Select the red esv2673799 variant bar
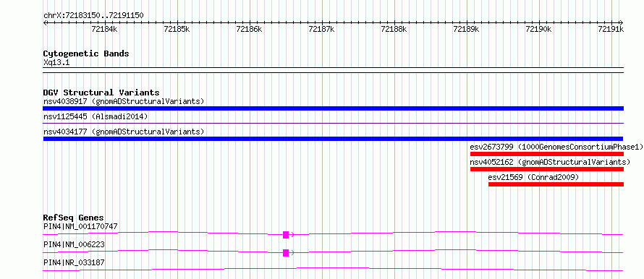644x279 pixels. click(x=546, y=154)
